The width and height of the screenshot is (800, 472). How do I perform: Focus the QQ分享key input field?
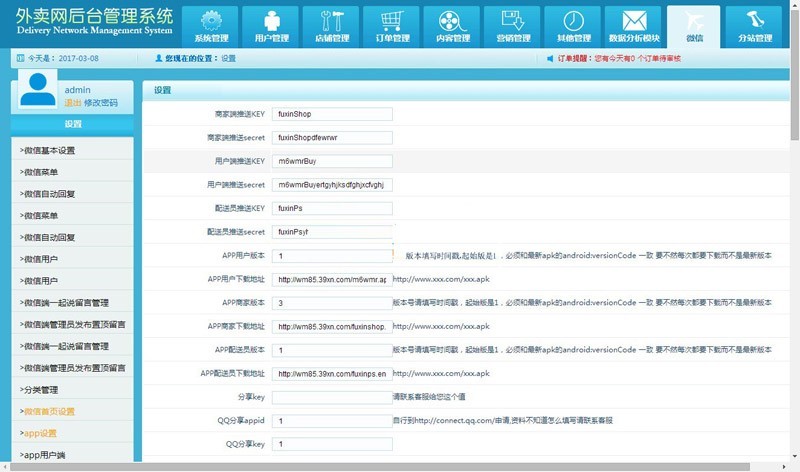click(x=332, y=444)
